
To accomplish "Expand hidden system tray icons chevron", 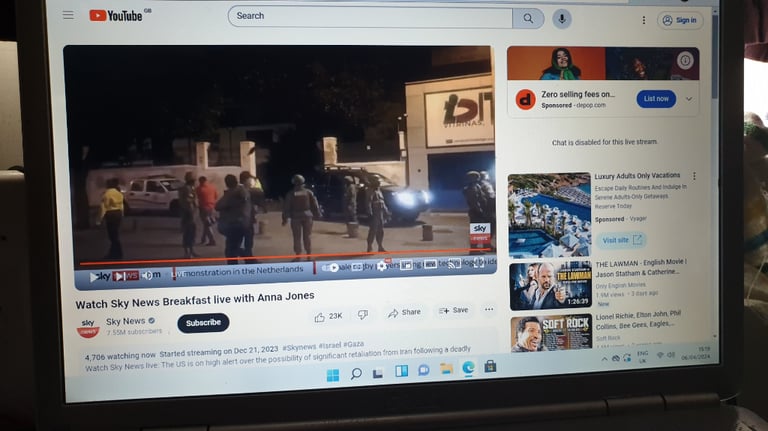I will pyautogui.click(x=604, y=359).
